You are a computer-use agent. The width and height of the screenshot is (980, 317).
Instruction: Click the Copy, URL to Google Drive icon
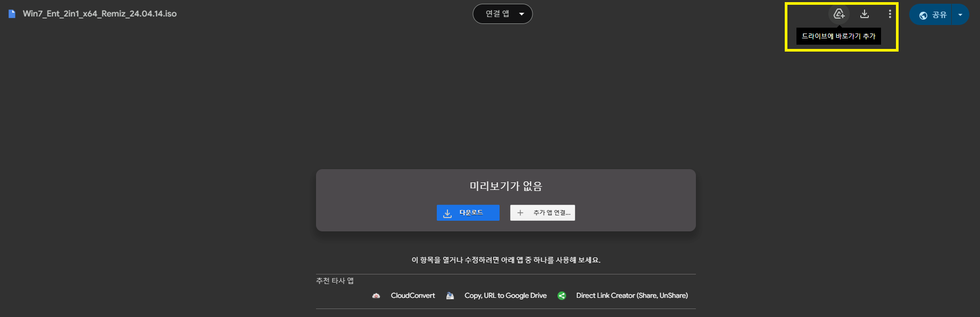[450, 296]
